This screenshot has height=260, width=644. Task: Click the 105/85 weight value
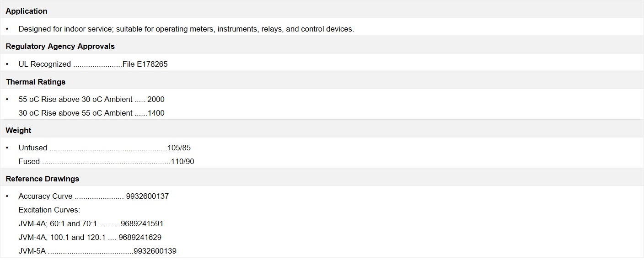pos(179,148)
